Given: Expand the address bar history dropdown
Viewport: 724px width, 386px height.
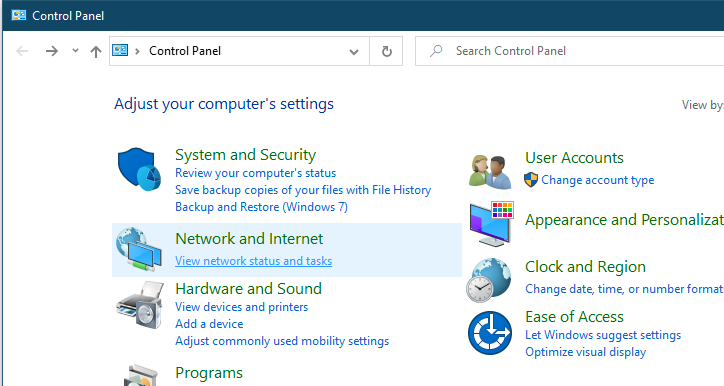Looking at the screenshot, I should point(354,52).
